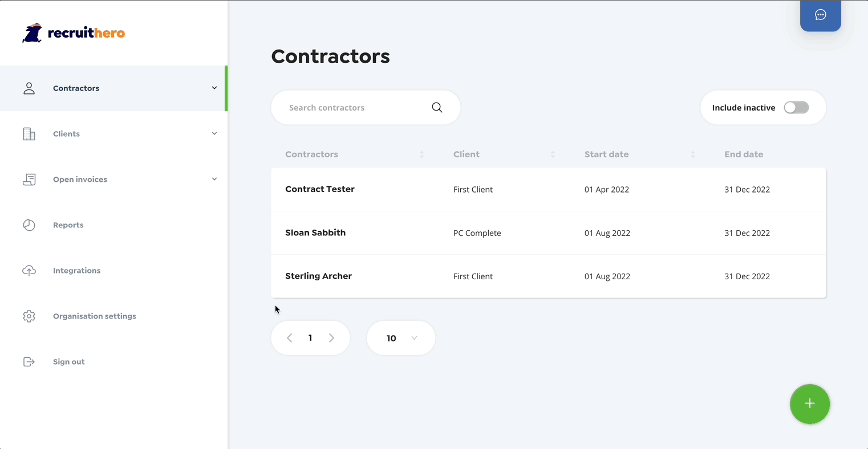Open the chat bubble widget

point(821,15)
